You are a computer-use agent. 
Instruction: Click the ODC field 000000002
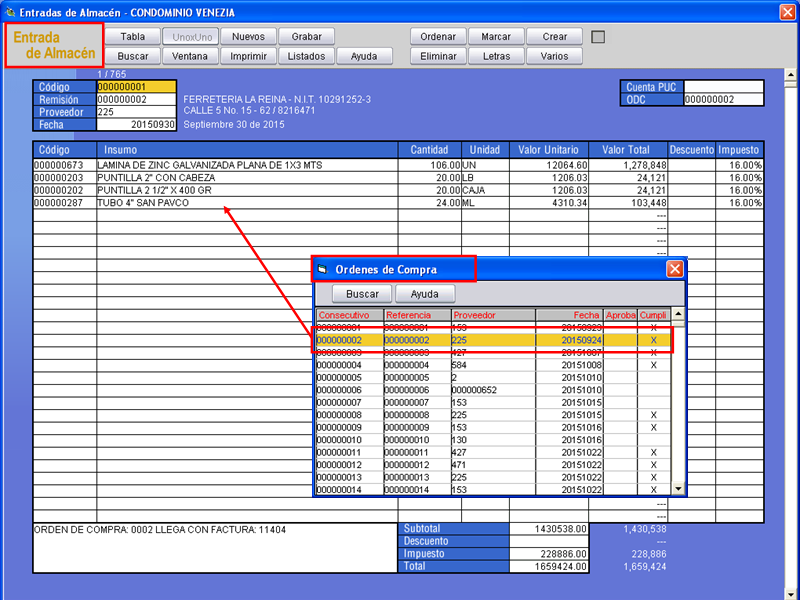click(723, 99)
